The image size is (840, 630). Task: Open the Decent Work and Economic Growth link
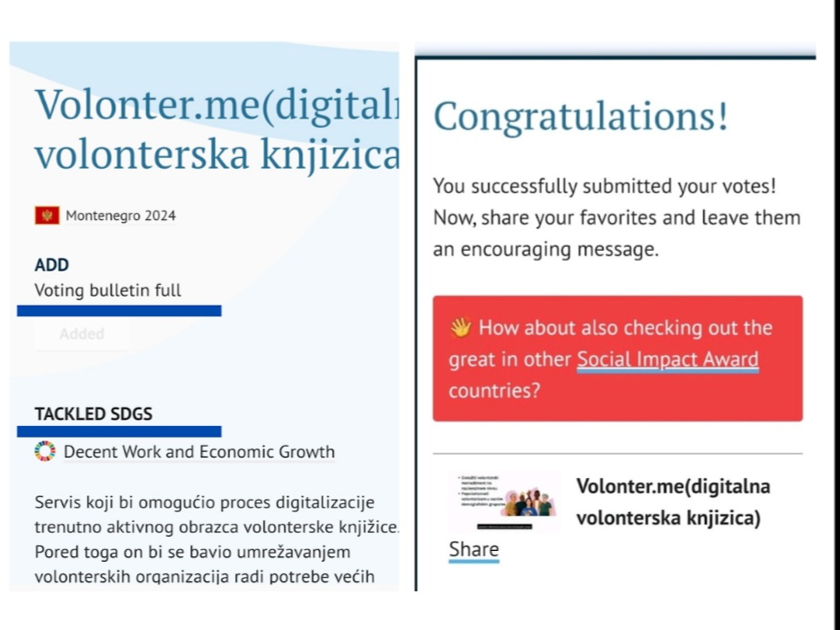(x=199, y=452)
